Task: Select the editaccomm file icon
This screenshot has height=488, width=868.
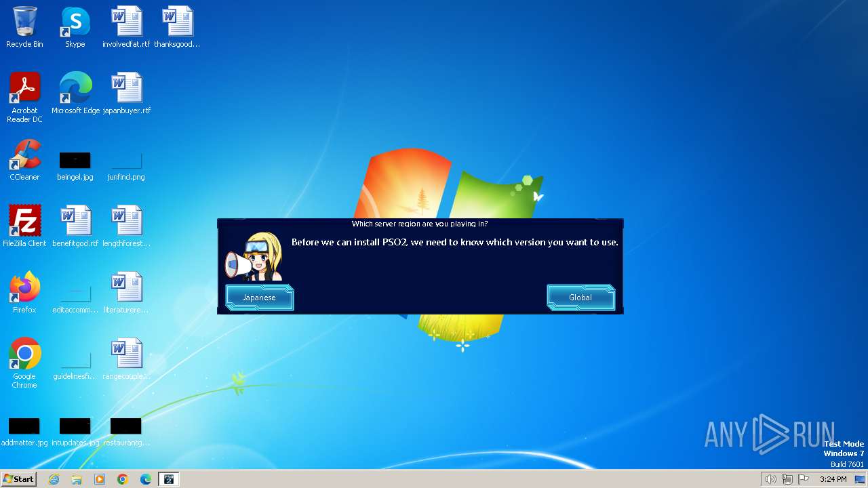Action: click(75, 298)
